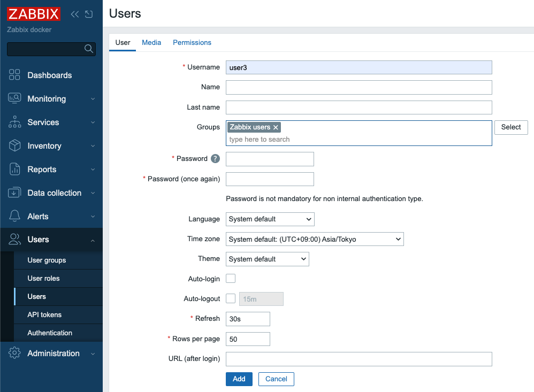Open the Language dropdown
Image resolution: width=534 pixels, height=392 pixels.
pos(270,219)
